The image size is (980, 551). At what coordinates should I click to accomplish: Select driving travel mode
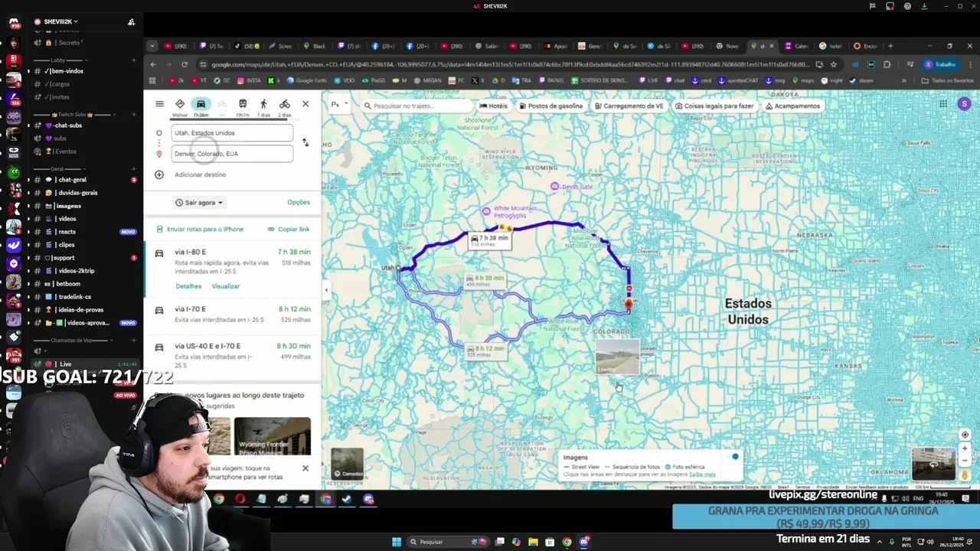tap(201, 104)
